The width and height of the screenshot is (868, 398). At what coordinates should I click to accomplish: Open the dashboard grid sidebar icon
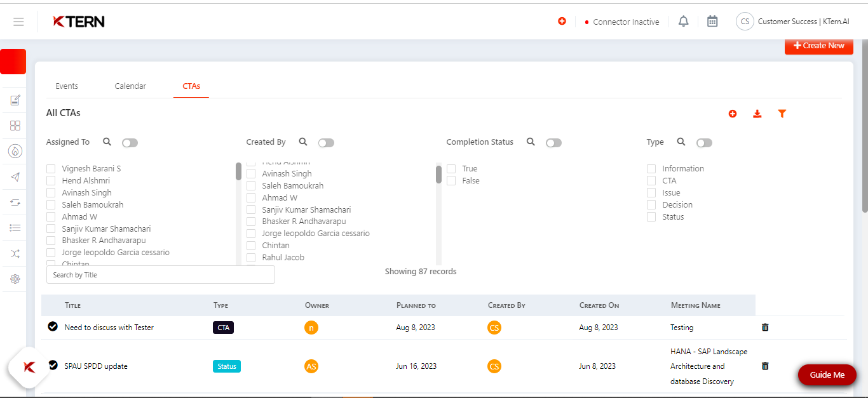(15, 126)
